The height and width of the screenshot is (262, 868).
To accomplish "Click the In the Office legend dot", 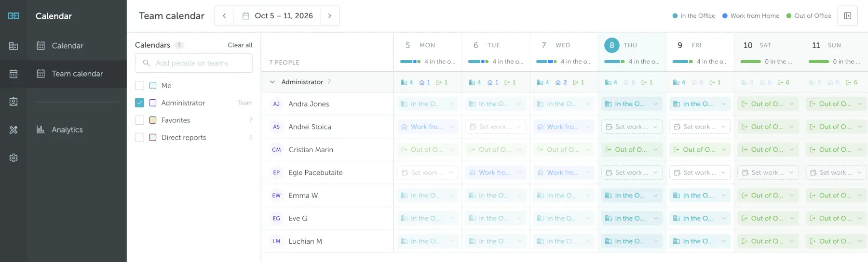I will (675, 16).
